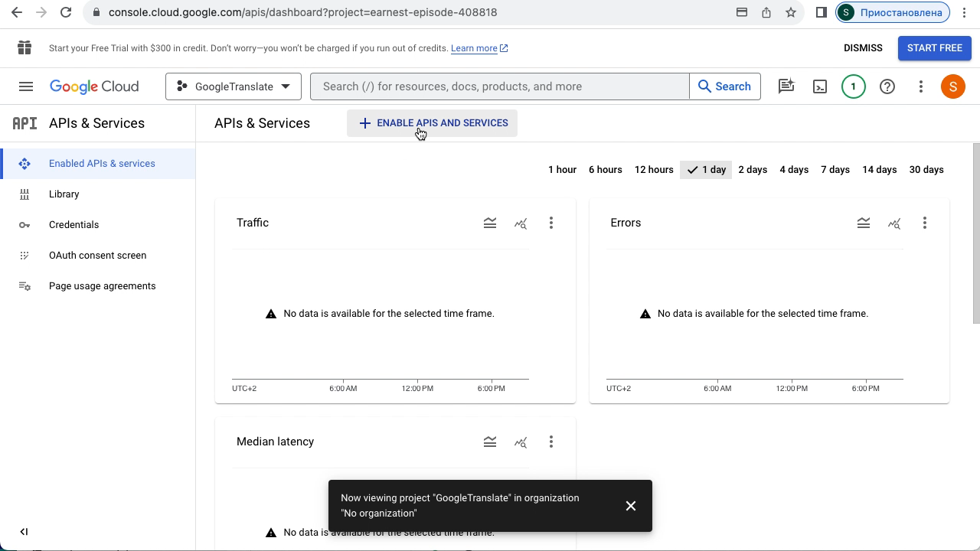980x551 pixels.
Task: Open the GoogleTranslate project selector dropdown
Action: point(234,86)
